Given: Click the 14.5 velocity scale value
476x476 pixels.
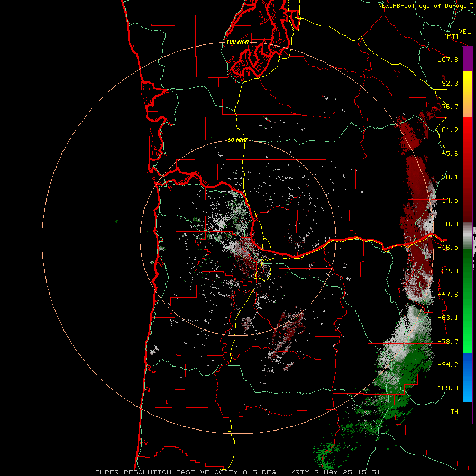Looking at the screenshot, I should pos(450,200).
